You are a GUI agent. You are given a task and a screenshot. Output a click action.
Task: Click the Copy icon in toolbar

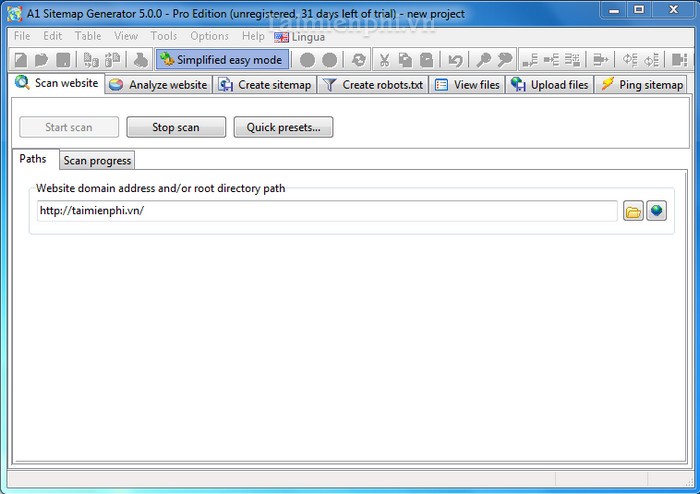click(x=405, y=60)
